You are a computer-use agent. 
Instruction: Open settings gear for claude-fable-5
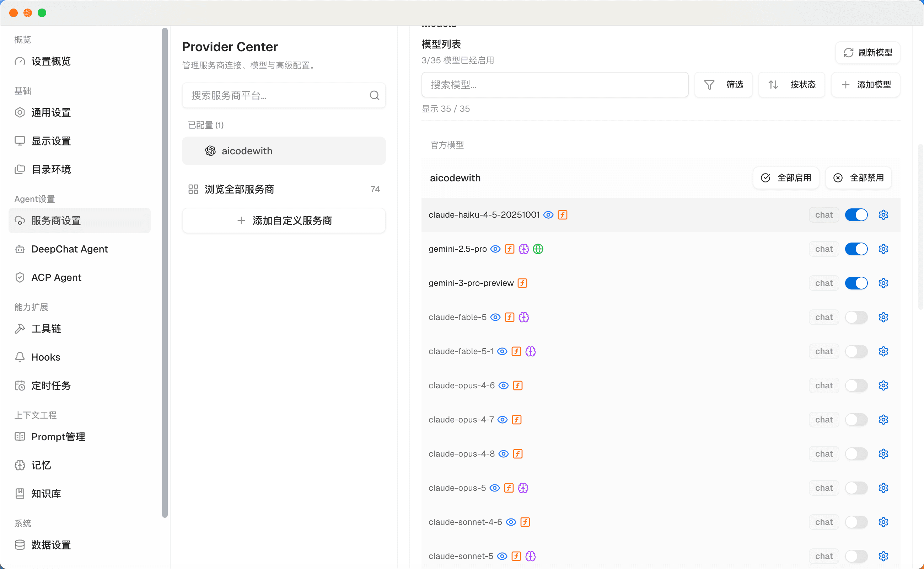(x=883, y=317)
